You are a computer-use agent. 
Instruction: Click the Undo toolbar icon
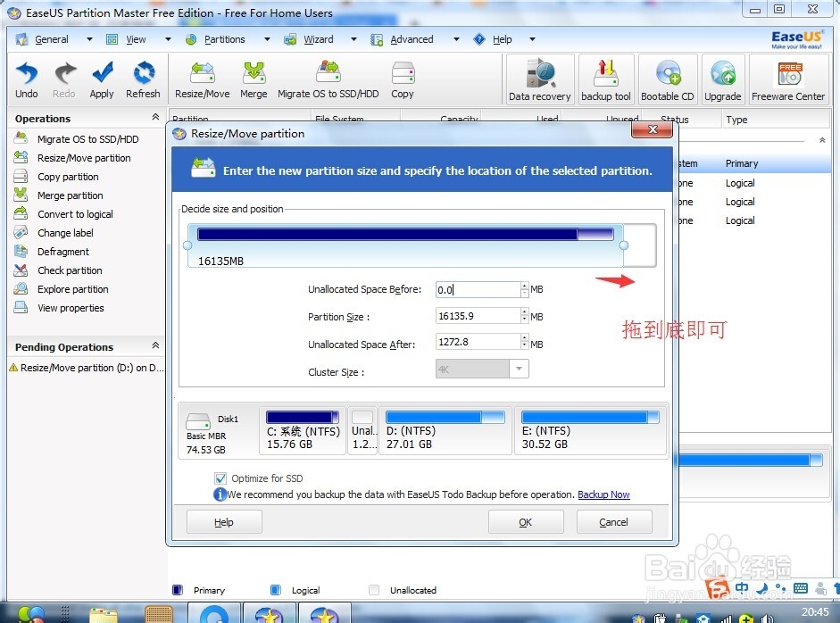[x=26, y=79]
